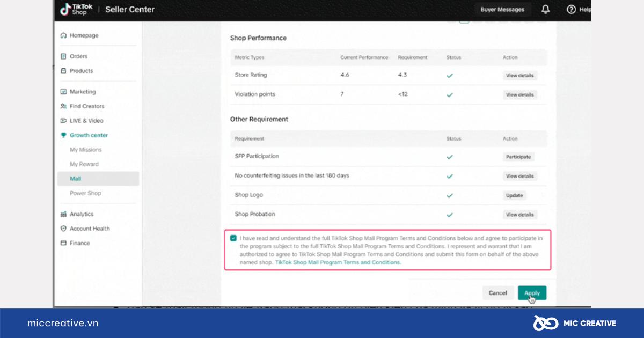The height and width of the screenshot is (338, 644).
Task: Open the notifications bell
Action: (x=546, y=9)
